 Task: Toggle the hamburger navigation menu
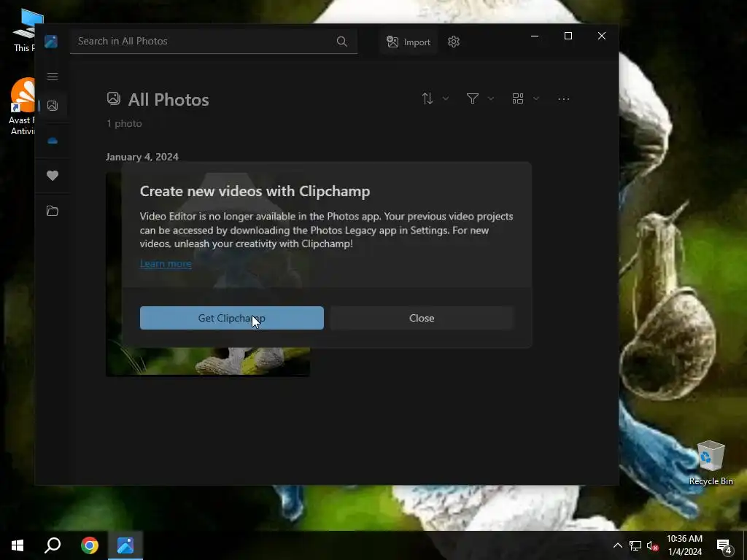tap(53, 76)
